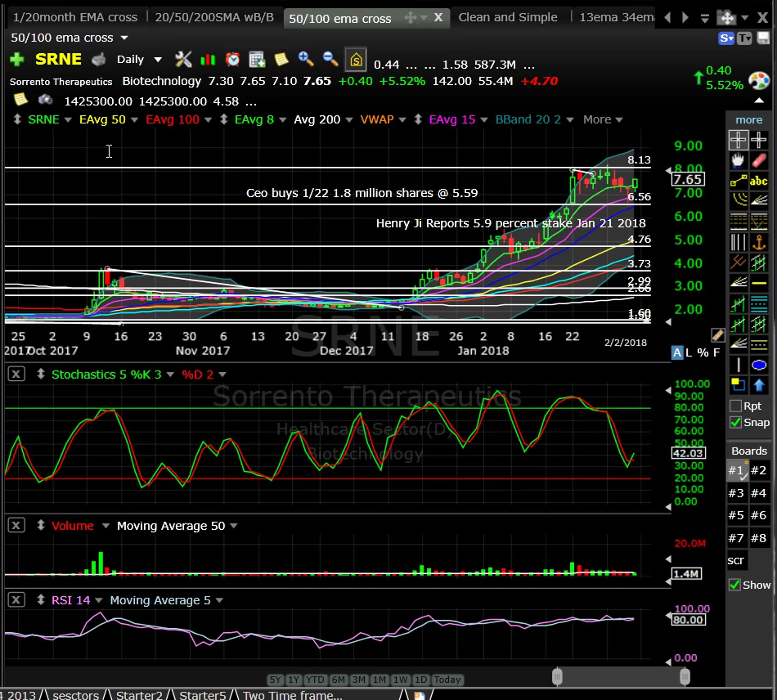Set chart range to 5Y
The image size is (777, 700).
coord(275,680)
